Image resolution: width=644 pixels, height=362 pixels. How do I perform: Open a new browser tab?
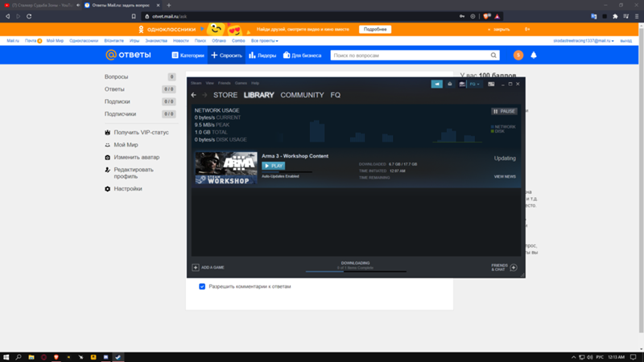click(x=169, y=6)
